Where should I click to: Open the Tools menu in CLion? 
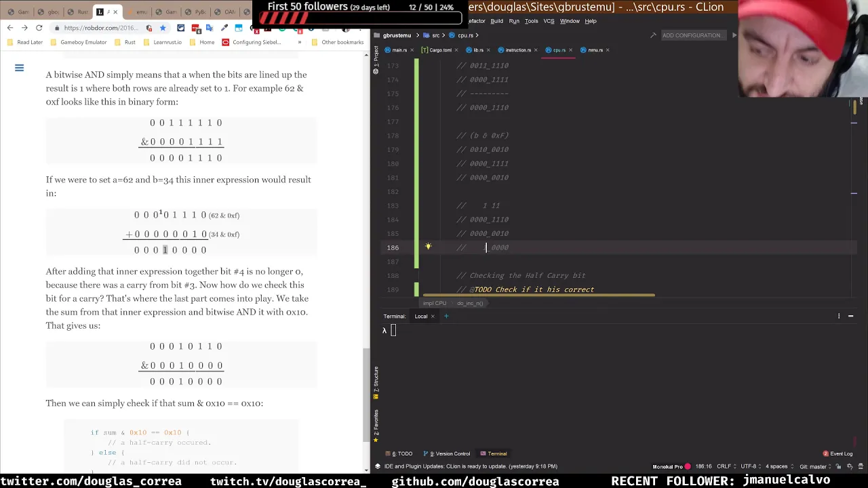[531, 21]
